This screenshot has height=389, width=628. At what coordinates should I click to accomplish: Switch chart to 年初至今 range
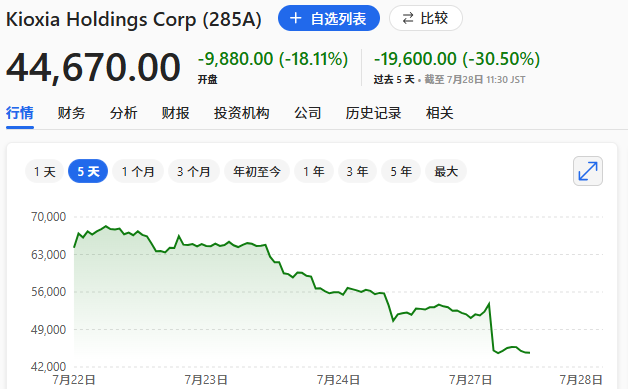click(257, 171)
